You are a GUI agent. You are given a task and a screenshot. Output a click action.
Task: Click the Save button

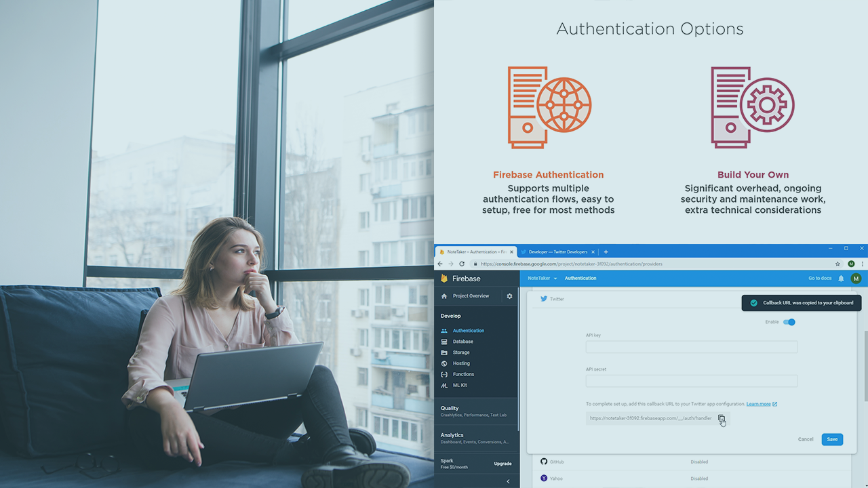coord(832,439)
